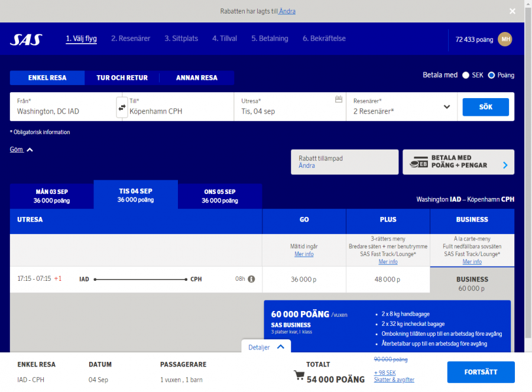
Task: Open the Resenärer dropdown
Action: pos(447,107)
